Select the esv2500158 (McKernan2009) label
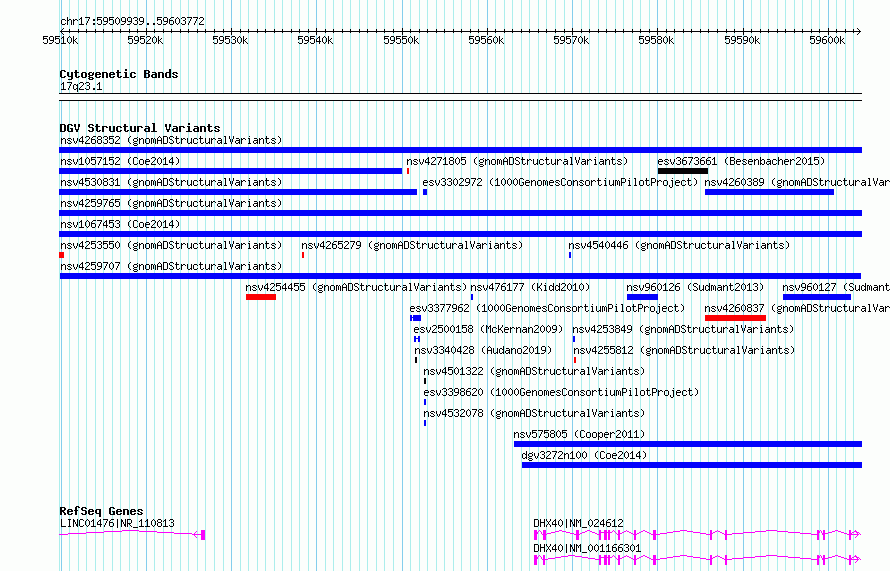Image resolution: width=890 pixels, height=571 pixels. click(488, 329)
